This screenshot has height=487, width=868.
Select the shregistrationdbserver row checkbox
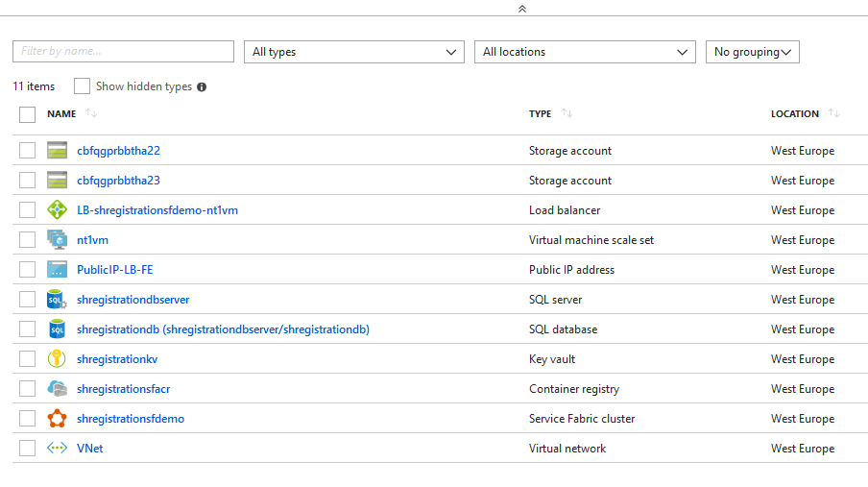tap(27, 299)
